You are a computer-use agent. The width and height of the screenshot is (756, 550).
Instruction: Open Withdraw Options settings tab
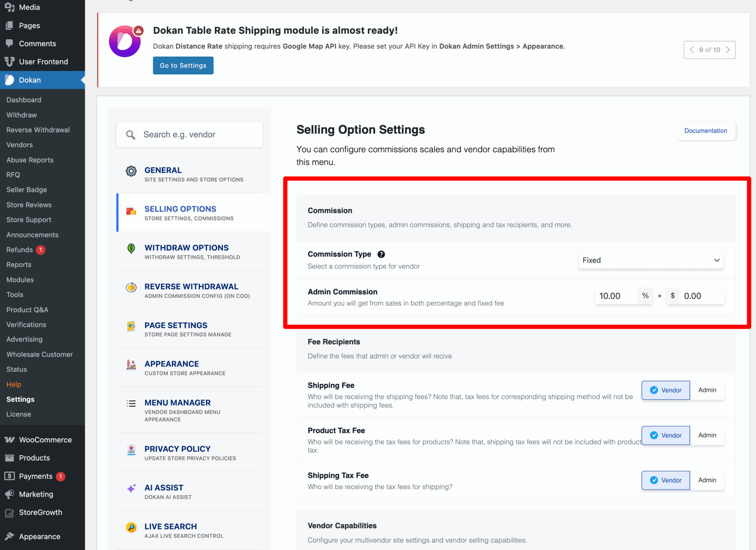point(190,252)
